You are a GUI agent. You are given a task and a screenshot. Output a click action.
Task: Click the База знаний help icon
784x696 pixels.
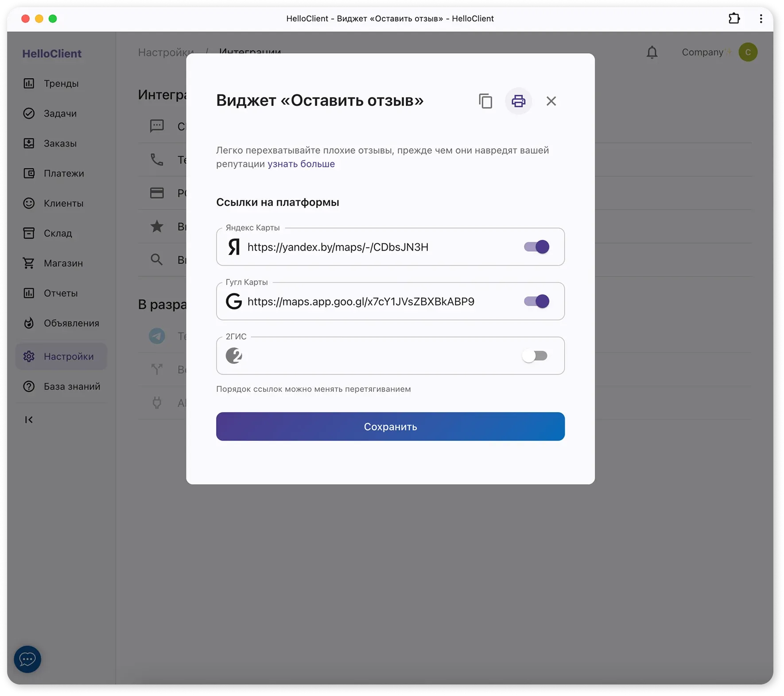(x=29, y=387)
